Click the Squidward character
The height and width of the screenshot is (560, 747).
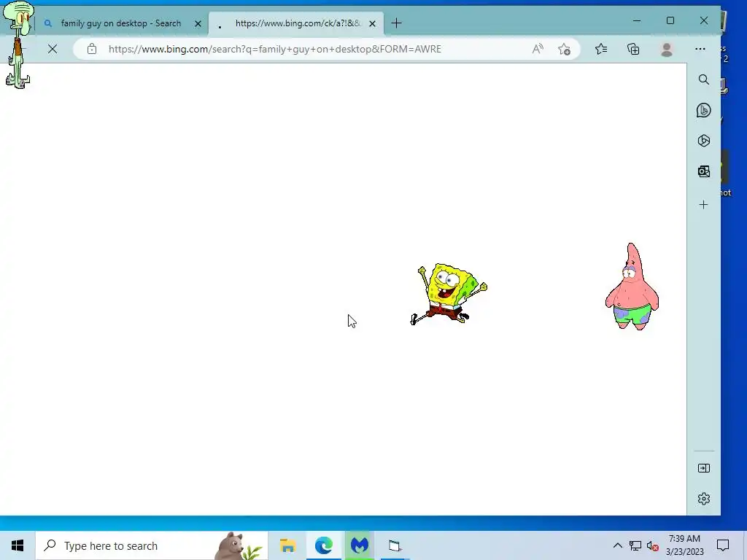18,44
